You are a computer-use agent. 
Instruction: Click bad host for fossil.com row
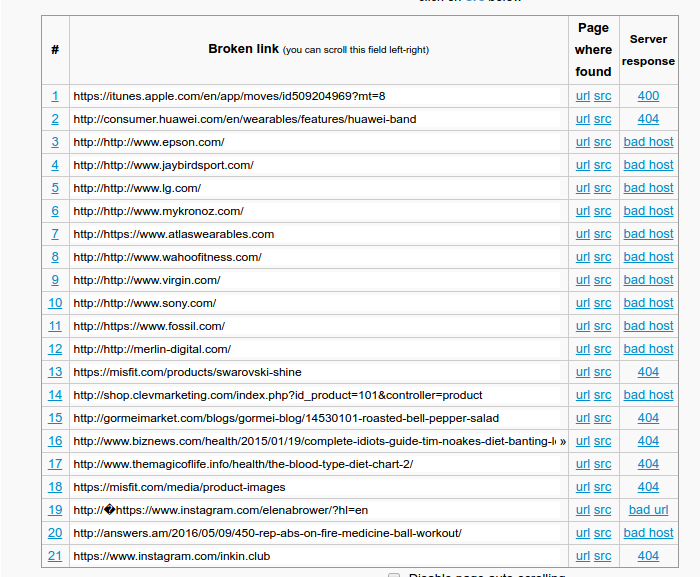(x=648, y=326)
